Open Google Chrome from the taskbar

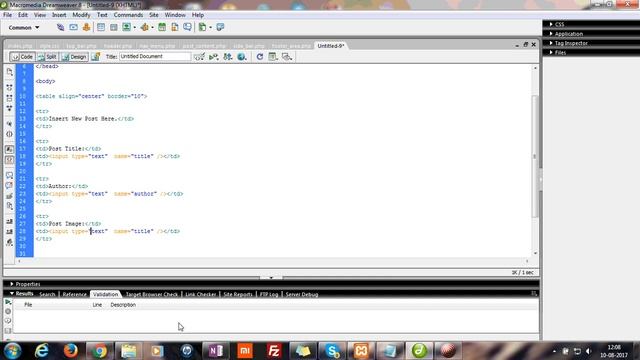pos(99,351)
